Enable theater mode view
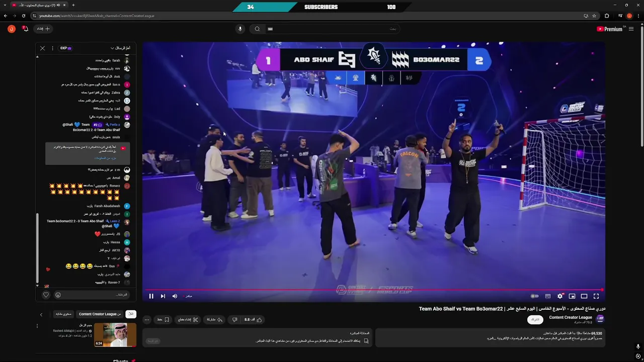The height and width of the screenshot is (362, 644). coord(584,296)
